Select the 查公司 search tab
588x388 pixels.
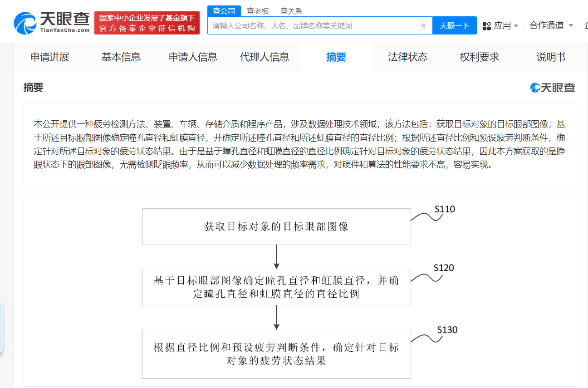click(224, 10)
